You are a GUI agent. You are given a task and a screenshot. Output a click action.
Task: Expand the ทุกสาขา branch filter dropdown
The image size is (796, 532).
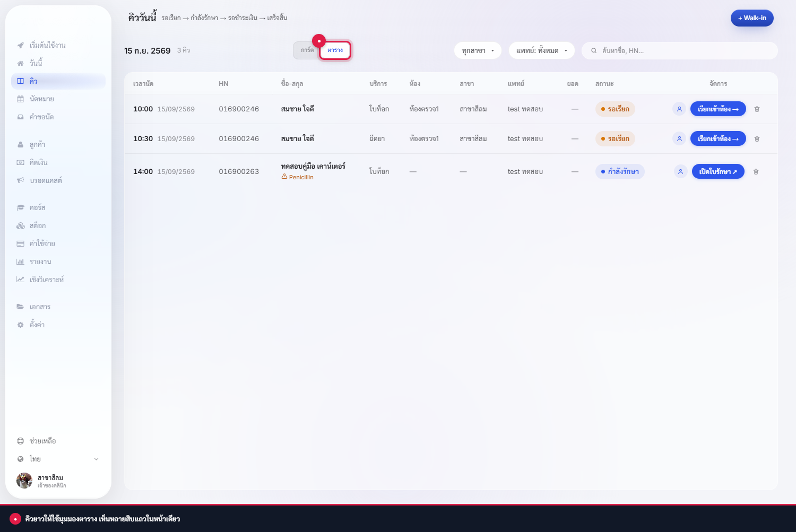(x=478, y=50)
